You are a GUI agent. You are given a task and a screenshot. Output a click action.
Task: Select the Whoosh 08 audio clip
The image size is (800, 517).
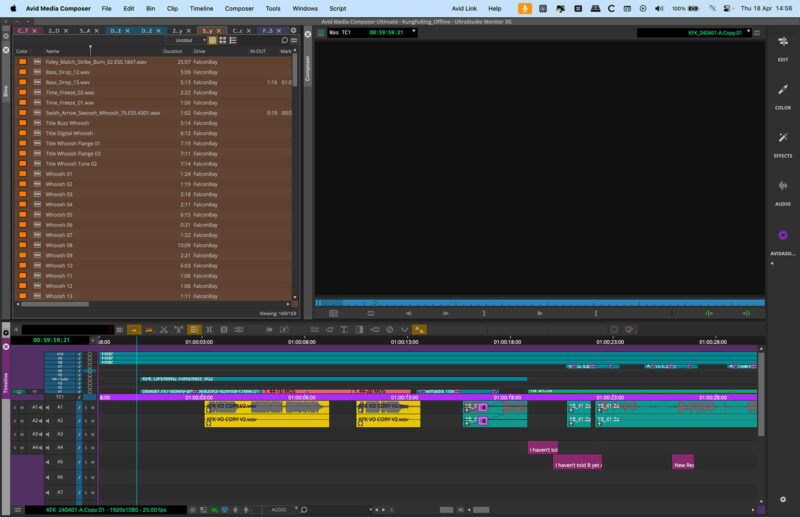click(x=59, y=245)
